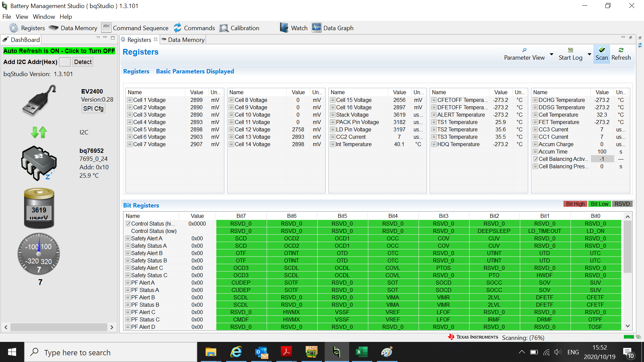644x362 pixels.
Task: Open the Help menu
Action: [66, 17]
